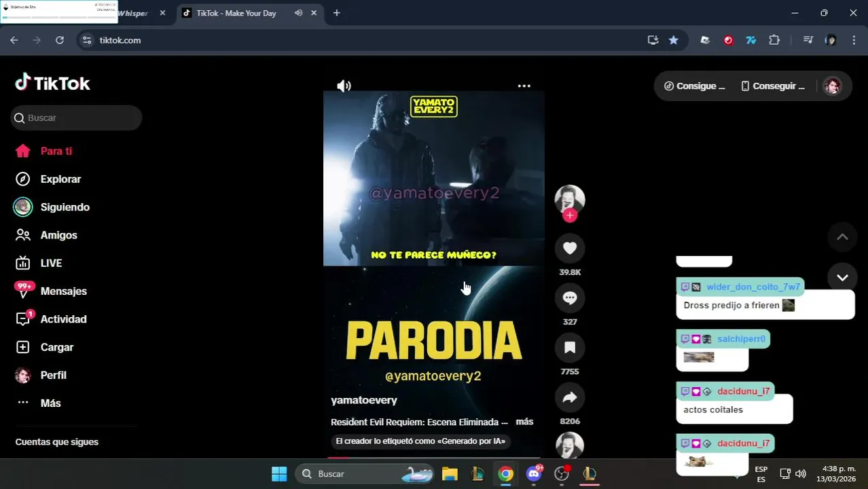Screen dimensions: 868x489
Task: Open the red circular extension icon
Action: point(728,40)
